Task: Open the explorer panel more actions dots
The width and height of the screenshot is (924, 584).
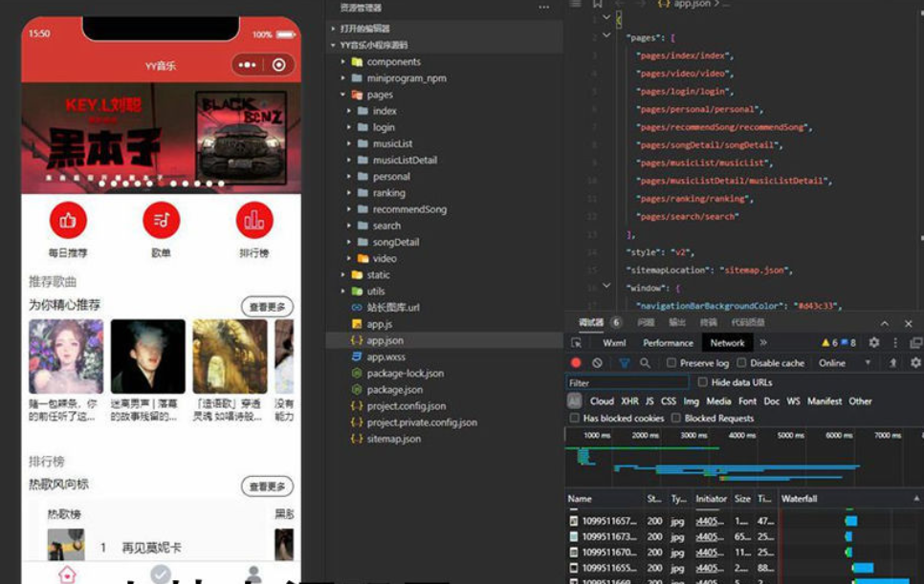Action: (x=543, y=7)
